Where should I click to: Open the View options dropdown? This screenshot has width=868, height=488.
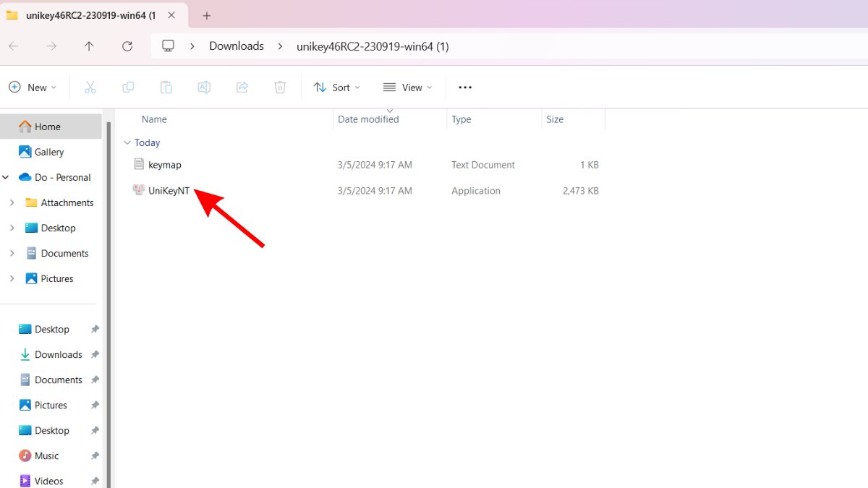tap(408, 87)
